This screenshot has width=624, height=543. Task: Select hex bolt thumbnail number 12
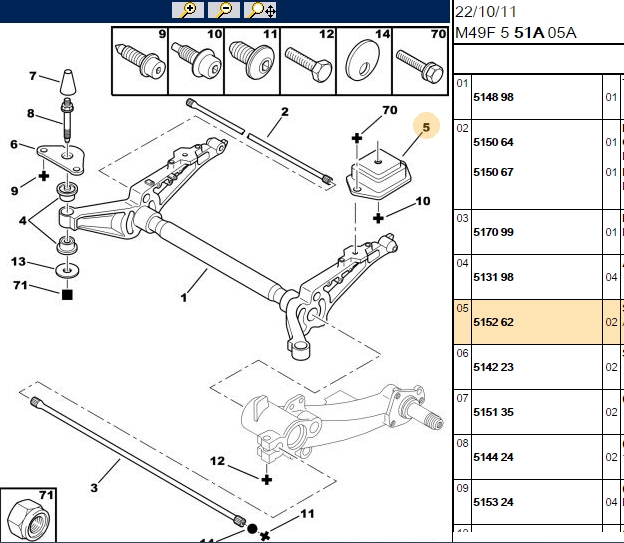[308, 61]
